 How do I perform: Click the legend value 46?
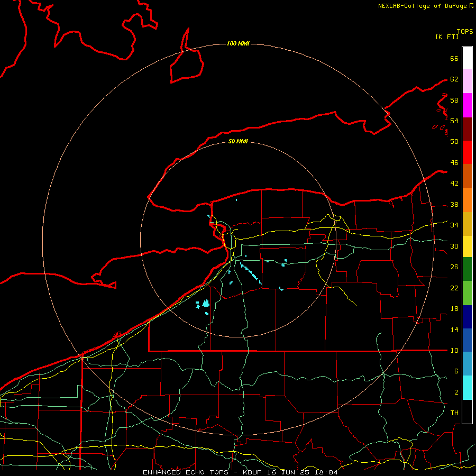coord(454,163)
